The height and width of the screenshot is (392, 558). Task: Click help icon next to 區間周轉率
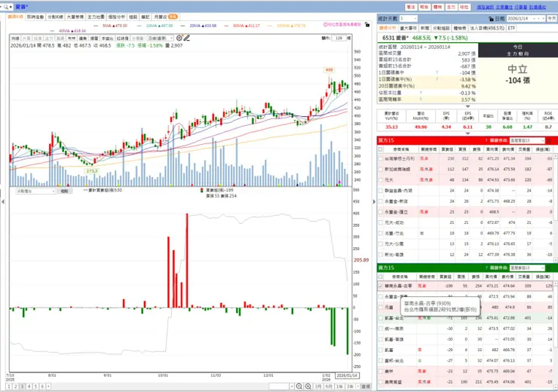[420, 100]
